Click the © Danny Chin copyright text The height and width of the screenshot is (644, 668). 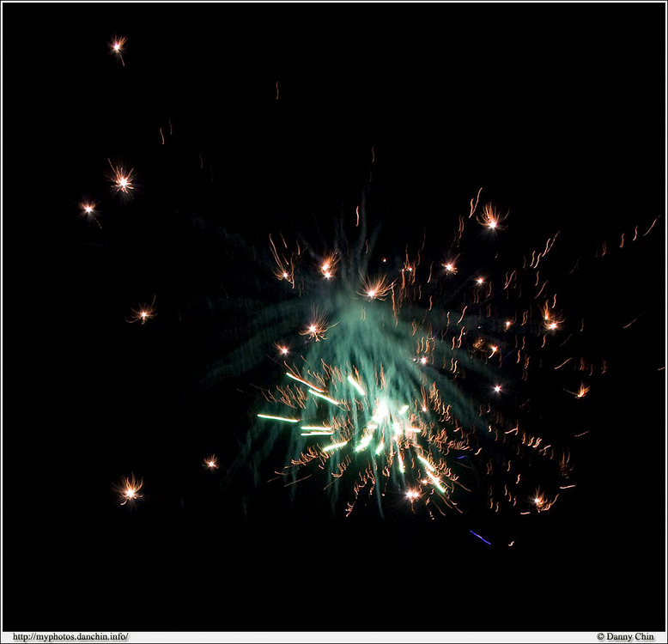pos(625,636)
